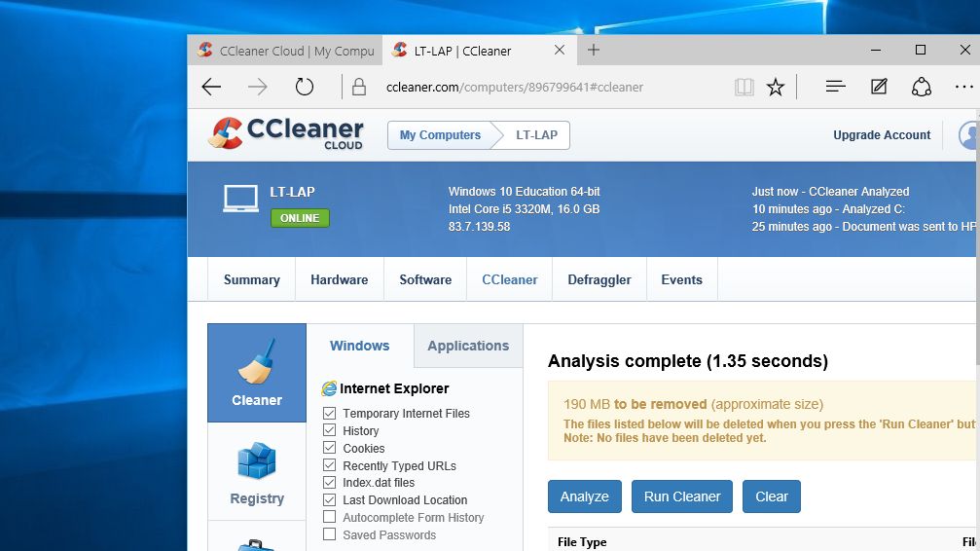Image resolution: width=980 pixels, height=551 pixels.
Task: Refresh the page with the reload icon
Action: 305,87
